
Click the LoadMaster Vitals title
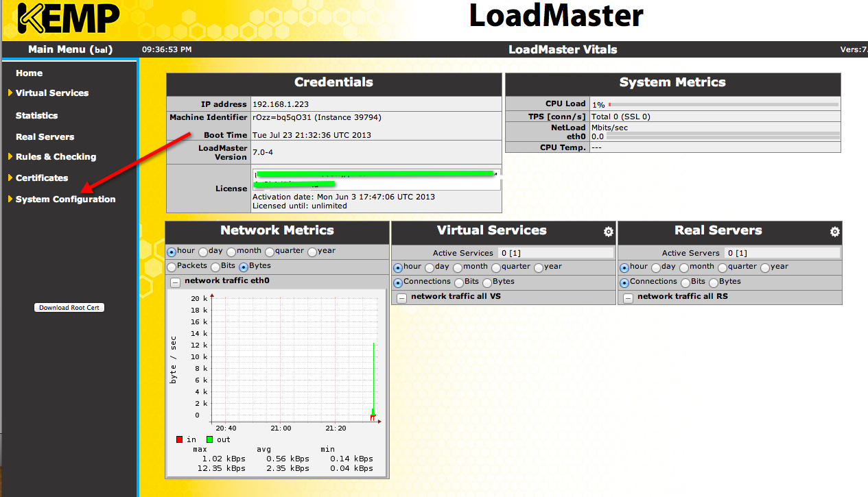coord(563,49)
